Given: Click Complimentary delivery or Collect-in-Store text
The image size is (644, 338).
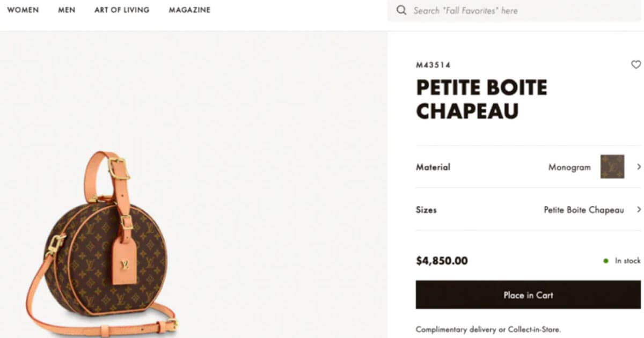Looking at the screenshot, I should coord(488,329).
